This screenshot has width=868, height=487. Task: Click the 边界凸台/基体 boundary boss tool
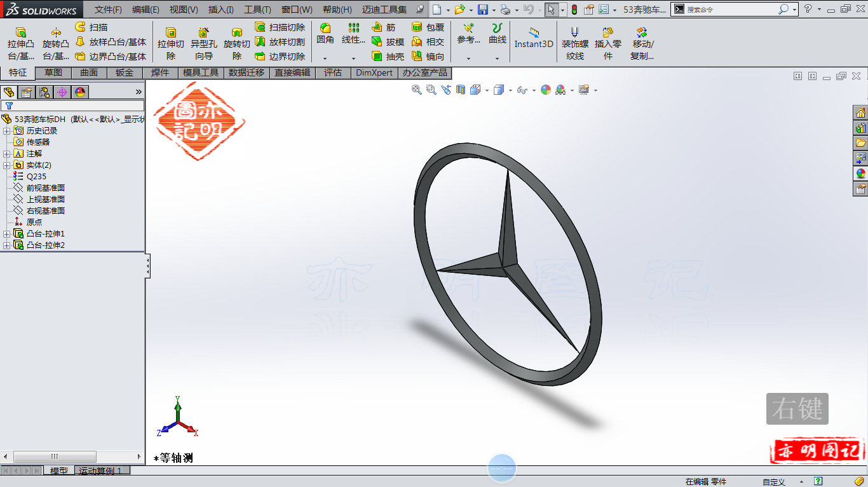(111, 57)
